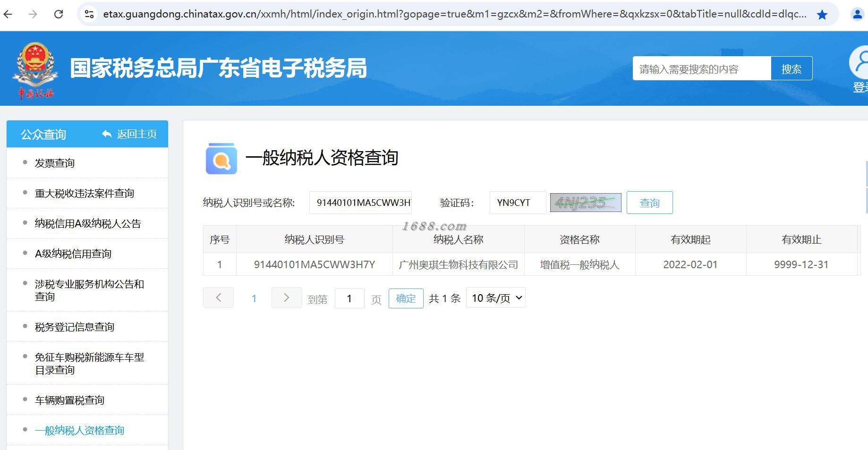This screenshot has height=450, width=868.
Task: Select 一般纳税人资格查询 in sidebar
Action: [x=79, y=430]
